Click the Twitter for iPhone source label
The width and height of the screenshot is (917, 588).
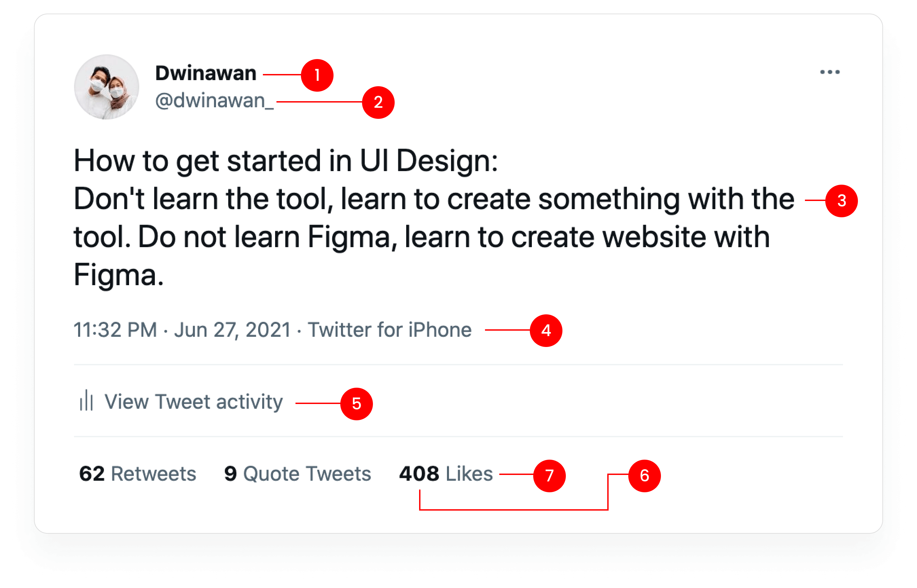(x=390, y=330)
